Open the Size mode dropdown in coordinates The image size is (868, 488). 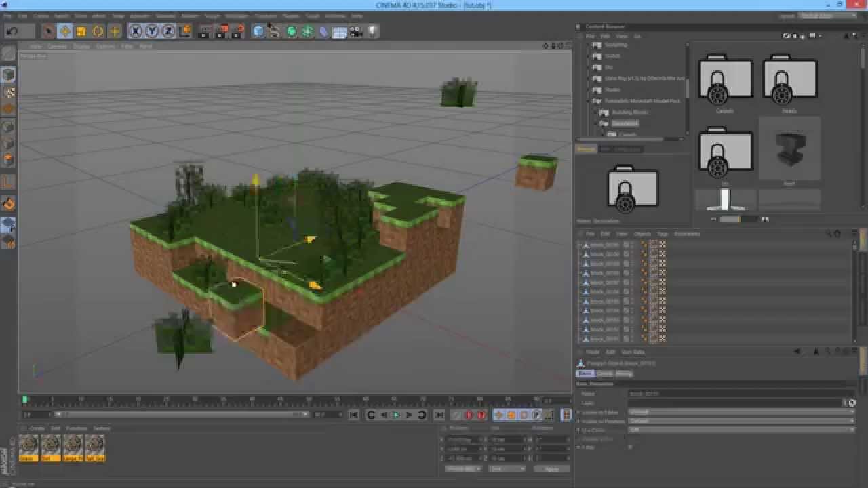coord(507,468)
